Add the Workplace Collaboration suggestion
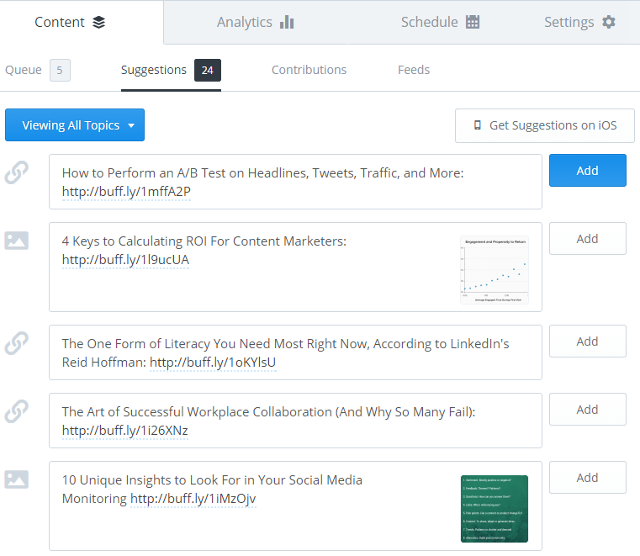The height and width of the screenshot is (556, 640). click(587, 409)
